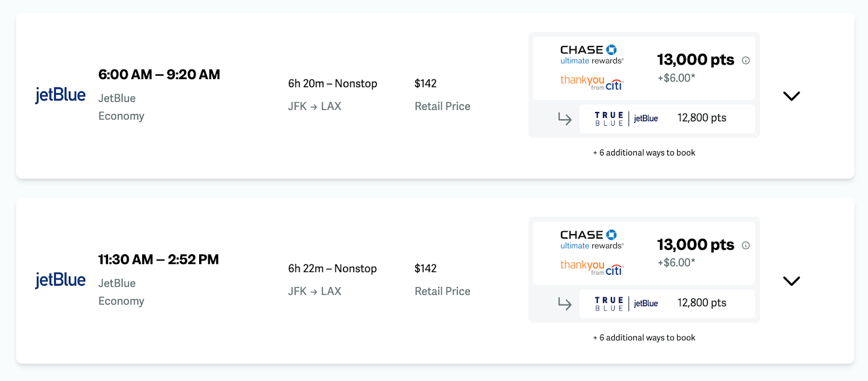Click the 11:30 AM – 2:52 PM flight time
Image resolution: width=868 pixels, height=381 pixels.
[x=158, y=260]
